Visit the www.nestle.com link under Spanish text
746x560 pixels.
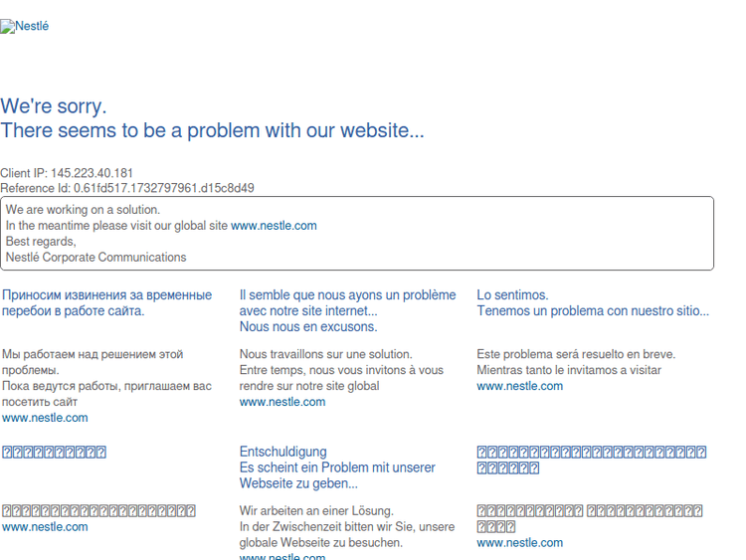coord(519,386)
